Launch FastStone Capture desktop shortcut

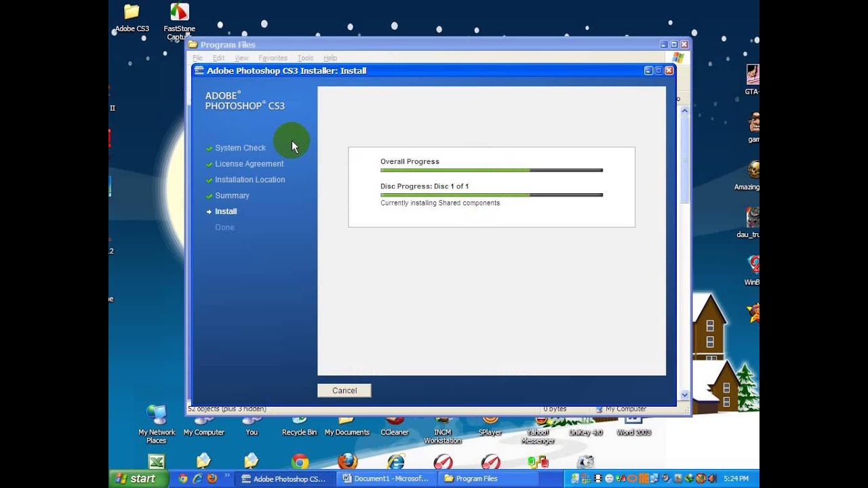[179, 20]
